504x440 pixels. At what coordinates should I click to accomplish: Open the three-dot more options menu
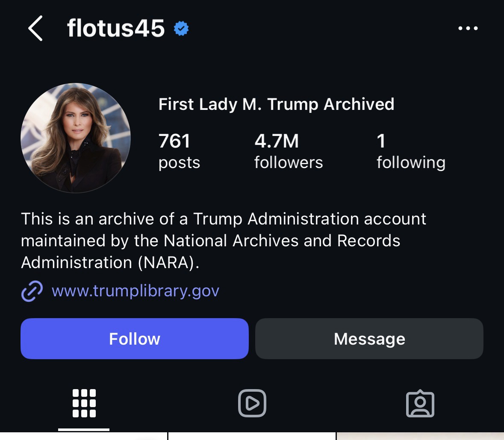[468, 29]
